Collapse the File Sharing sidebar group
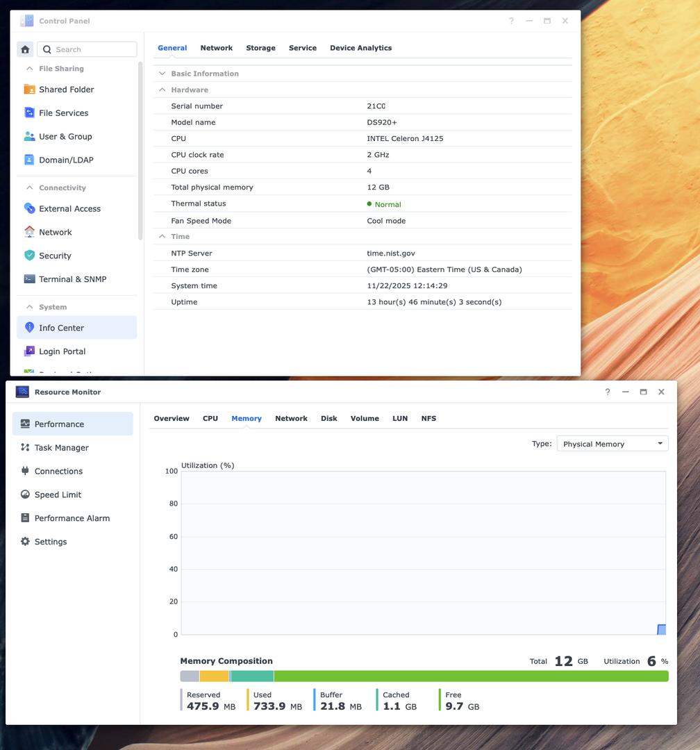 click(30, 68)
